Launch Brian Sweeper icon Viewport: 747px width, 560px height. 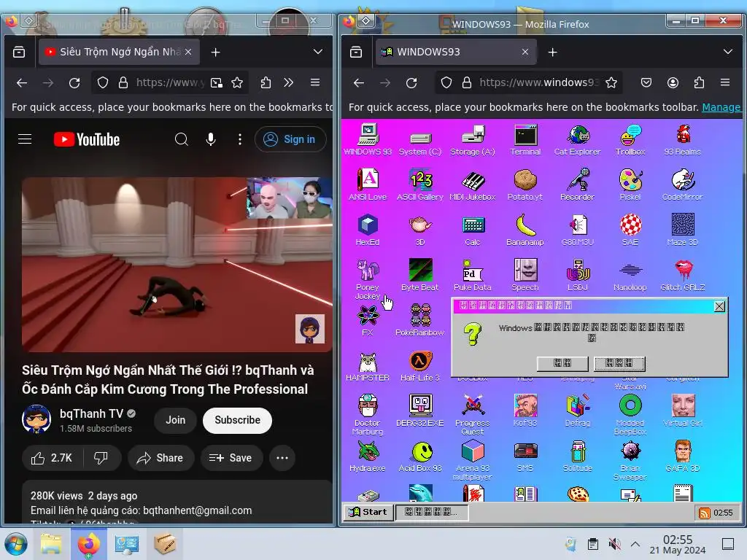point(630,460)
